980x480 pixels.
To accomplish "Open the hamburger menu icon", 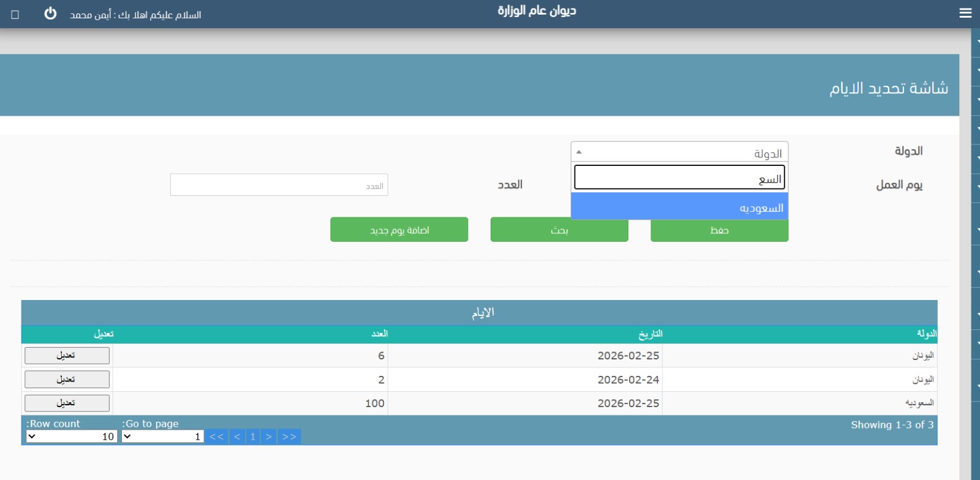I will [965, 13].
